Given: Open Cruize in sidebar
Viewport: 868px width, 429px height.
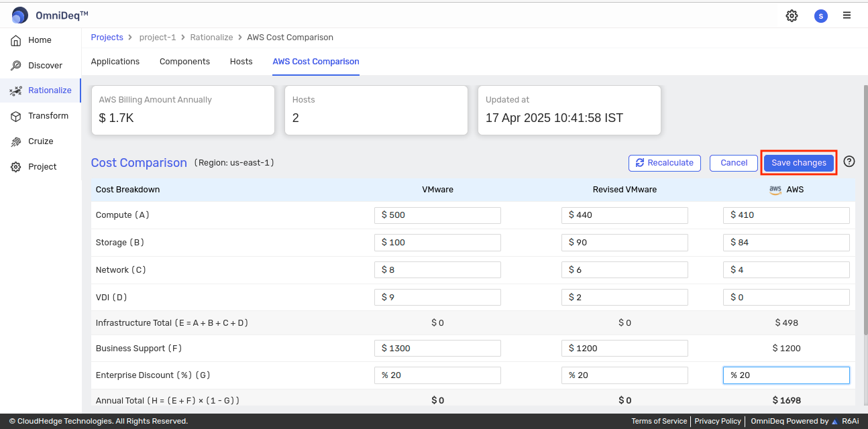Looking at the screenshot, I should (40, 141).
